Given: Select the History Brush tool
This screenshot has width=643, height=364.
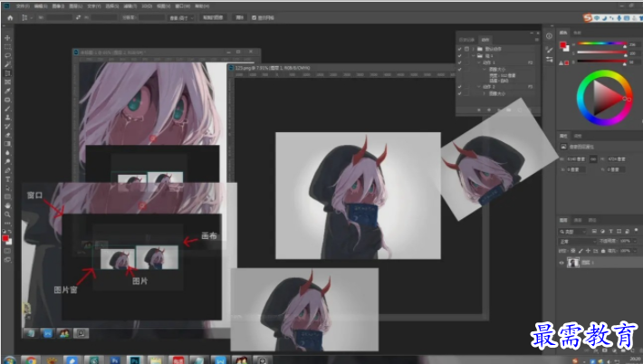Looking at the screenshot, I should [7, 126].
